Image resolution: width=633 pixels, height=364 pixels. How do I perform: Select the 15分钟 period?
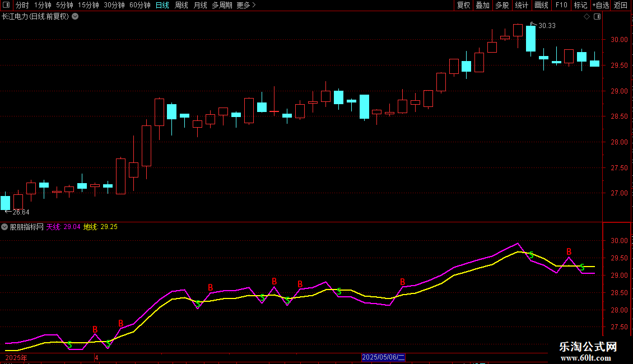pyautogui.click(x=88, y=5)
